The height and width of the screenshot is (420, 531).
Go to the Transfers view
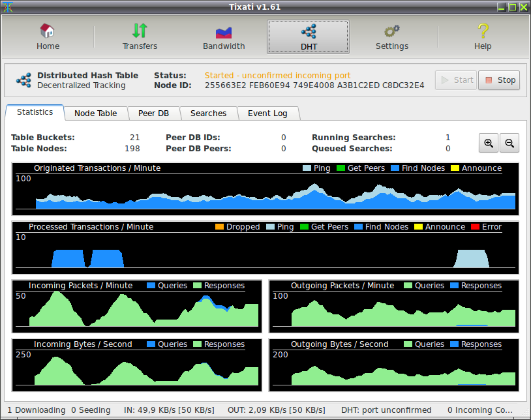pyautogui.click(x=140, y=37)
